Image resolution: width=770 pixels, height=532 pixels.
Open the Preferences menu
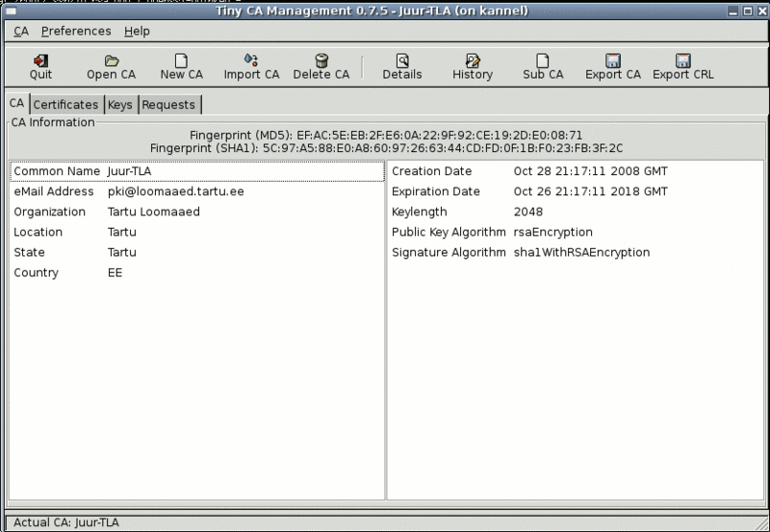pyautogui.click(x=76, y=32)
